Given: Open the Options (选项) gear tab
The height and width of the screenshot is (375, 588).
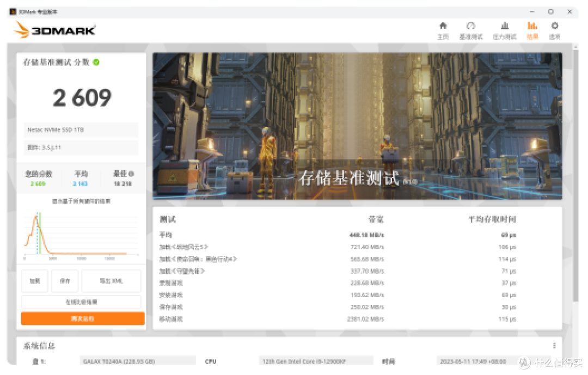Looking at the screenshot, I should (555, 30).
